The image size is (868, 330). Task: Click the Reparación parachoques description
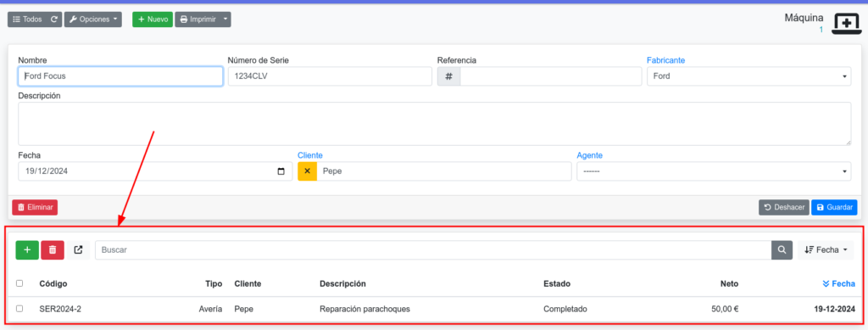(364, 309)
